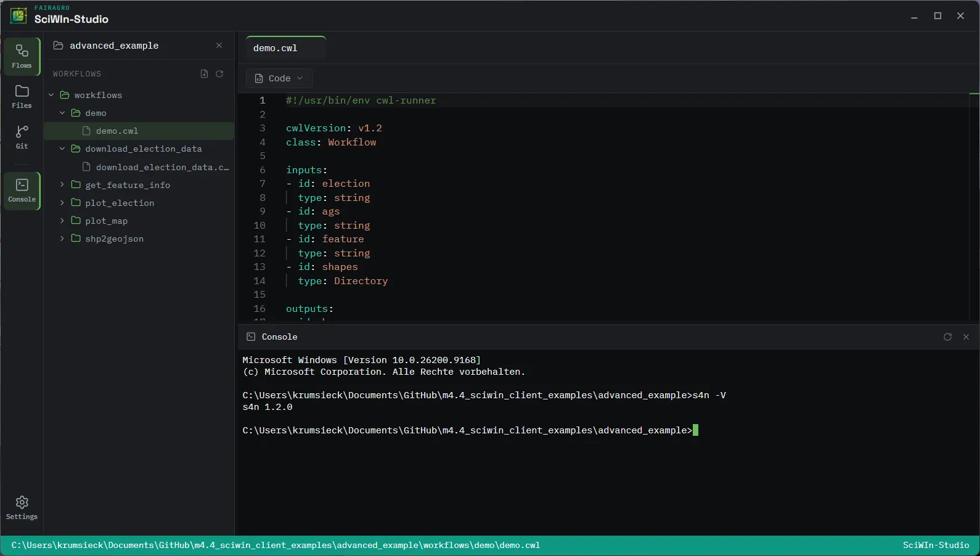Click new workflow file icon in WORKFLOWS header
980x556 pixels.
pos(204,74)
